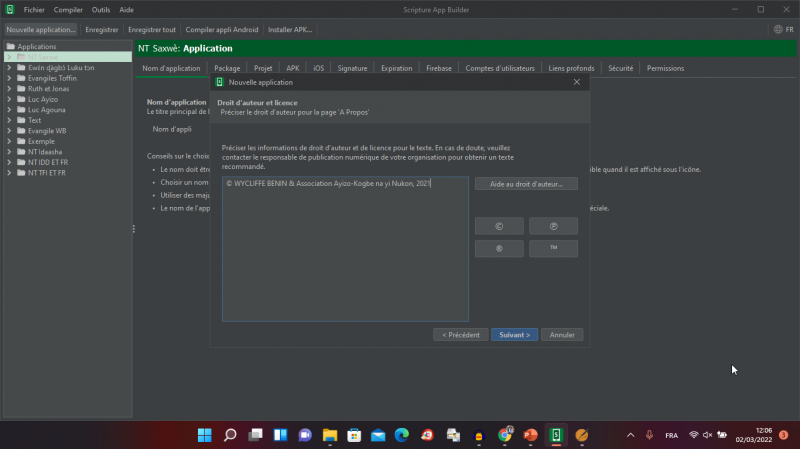The width and height of the screenshot is (800, 449).
Task: Insert the ® registered symbol
Action: click(x=498, y=249)
